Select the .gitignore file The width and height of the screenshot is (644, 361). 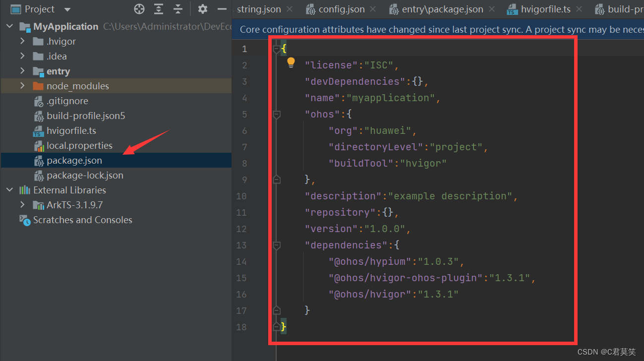67,101
